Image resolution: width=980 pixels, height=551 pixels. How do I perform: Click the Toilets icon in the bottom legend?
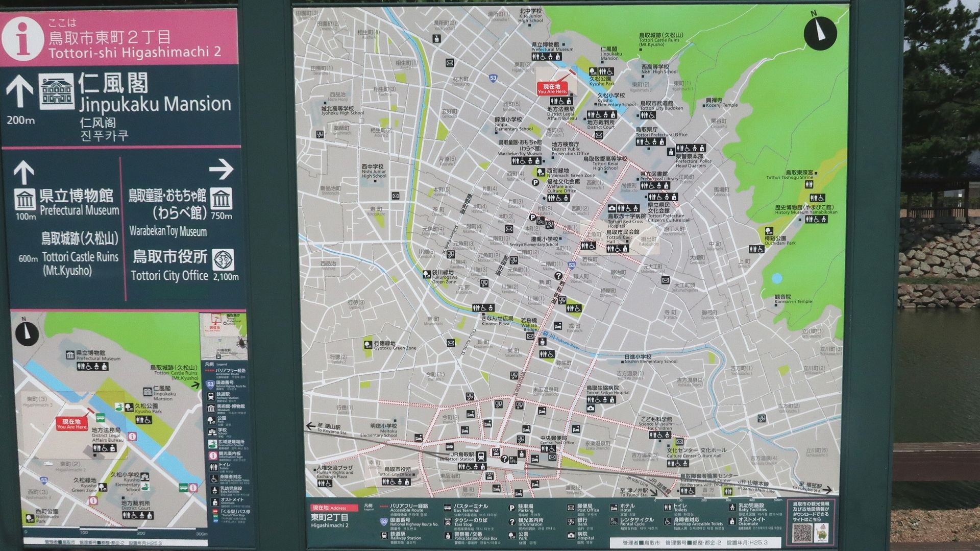tap(667, 508)
